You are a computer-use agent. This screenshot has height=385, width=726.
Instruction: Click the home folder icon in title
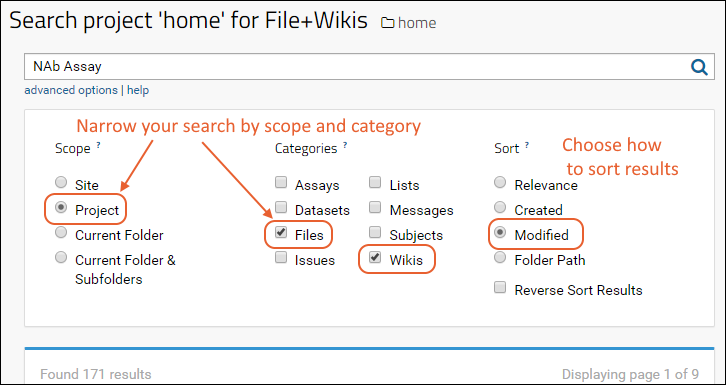(388, 23)
